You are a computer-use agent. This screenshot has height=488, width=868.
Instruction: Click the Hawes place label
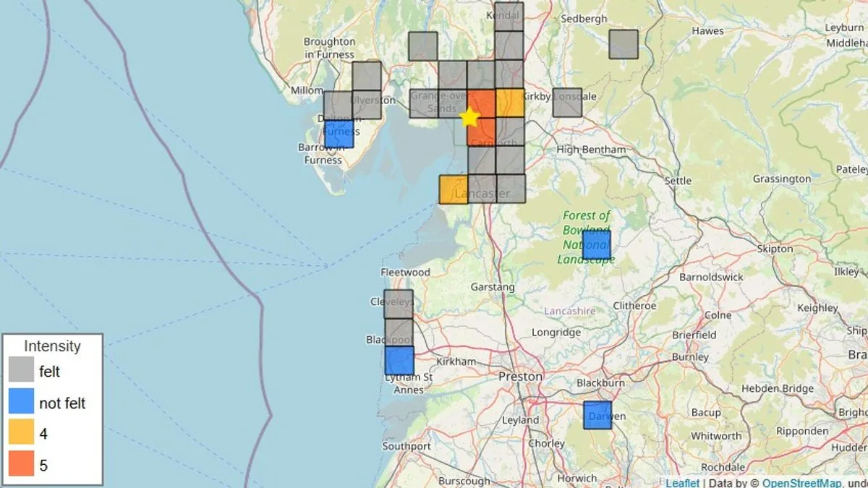click(707, 31)
